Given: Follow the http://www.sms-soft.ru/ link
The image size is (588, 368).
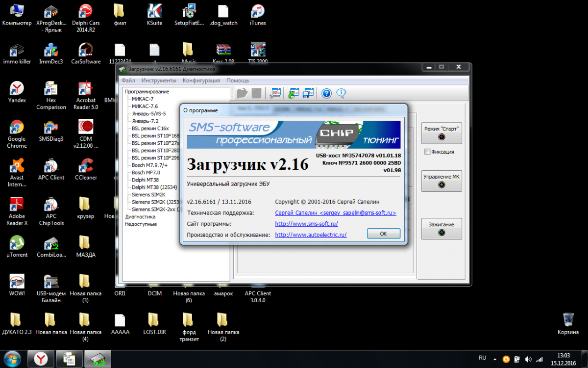Looking at the screenshot, I should [x=306, y=224].
